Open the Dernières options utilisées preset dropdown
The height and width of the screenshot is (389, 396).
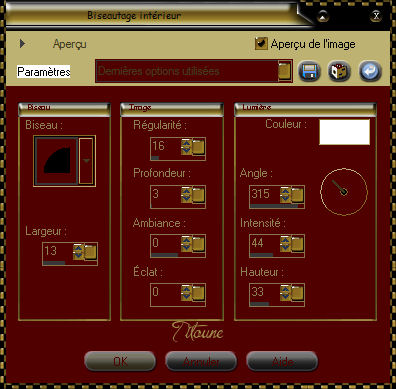pyautogui.click(x=284, y=71)
